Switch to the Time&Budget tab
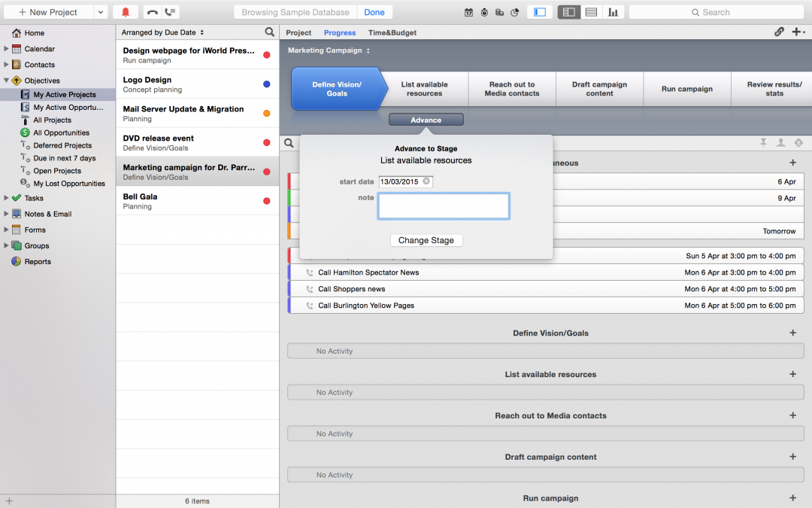This screenshot has width=812, height=508. pyautogui.click(x=392, y=32)
